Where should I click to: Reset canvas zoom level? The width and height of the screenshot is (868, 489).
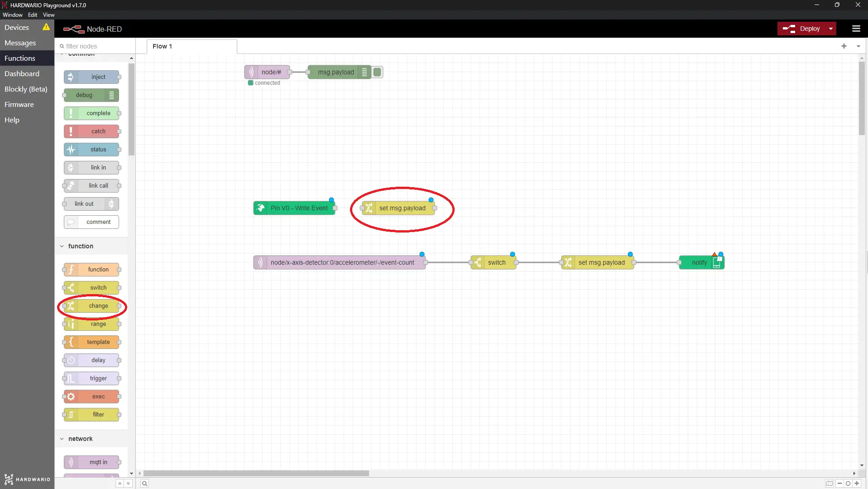(x=848, y=484)
